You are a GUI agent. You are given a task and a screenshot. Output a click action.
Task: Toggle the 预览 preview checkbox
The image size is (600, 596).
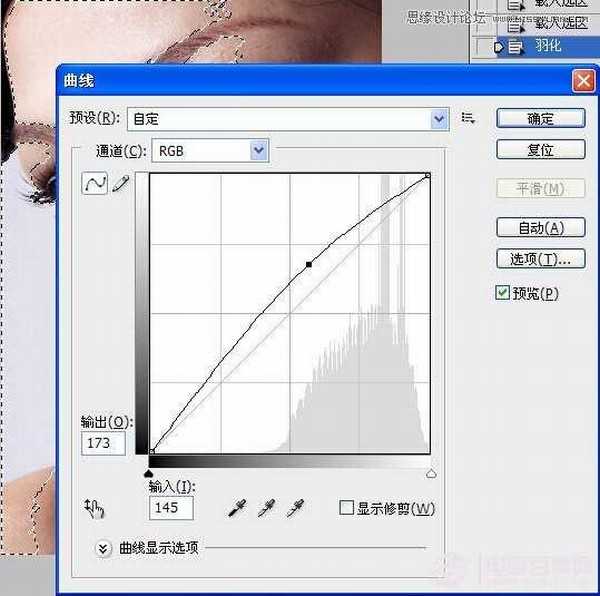[503, 293]
